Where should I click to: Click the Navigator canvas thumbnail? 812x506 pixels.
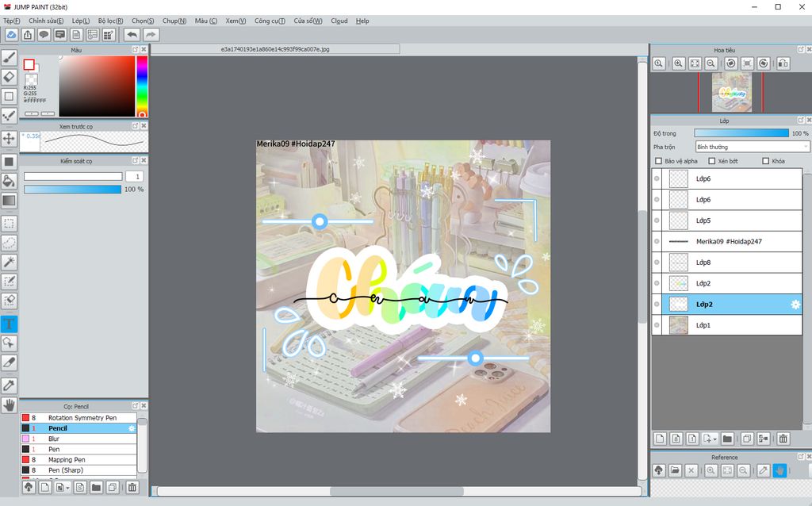[x=731, y=92]
